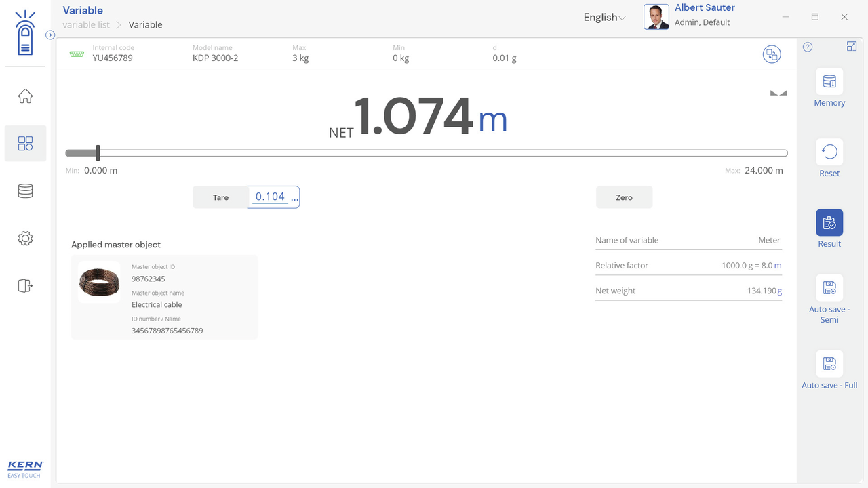Click the Reset icon
This screenshot has width=868, height=488.
coord(829,152)
